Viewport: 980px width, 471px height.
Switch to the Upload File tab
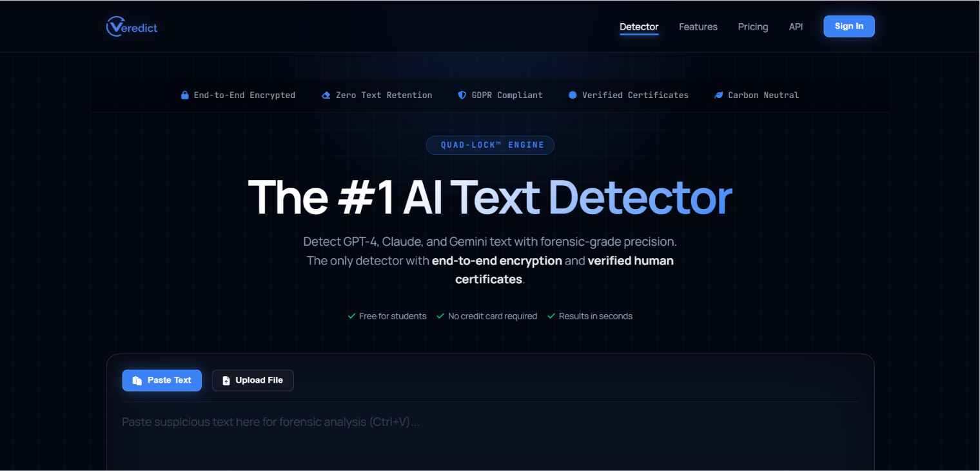pos(253,380)
